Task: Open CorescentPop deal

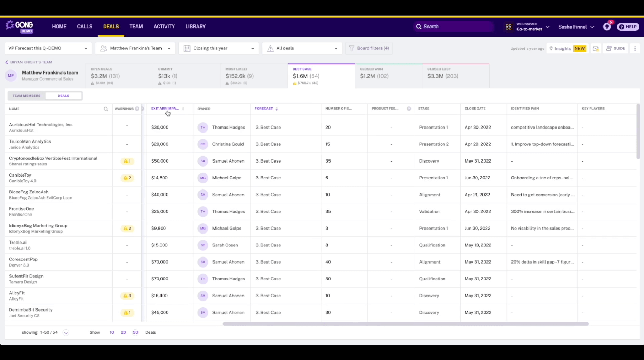Action: pyautogui.click(x=23, y=259)
